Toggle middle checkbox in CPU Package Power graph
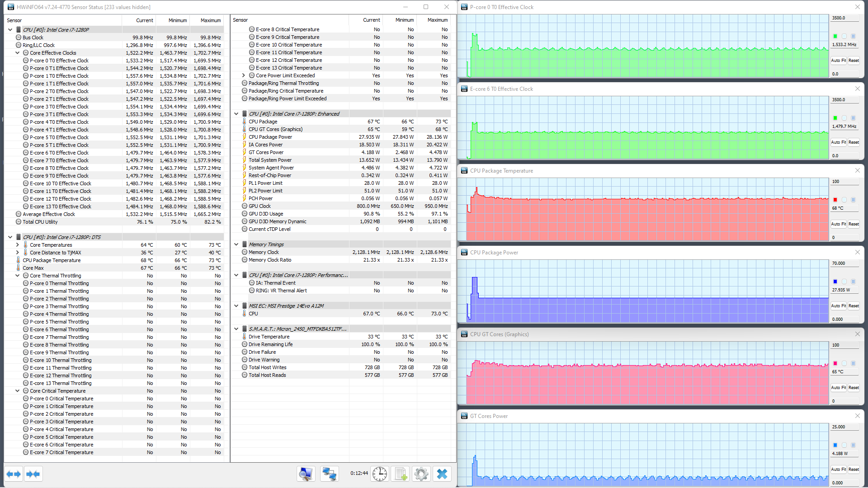This screenshot has height=488, width=868. coord(844,282)
